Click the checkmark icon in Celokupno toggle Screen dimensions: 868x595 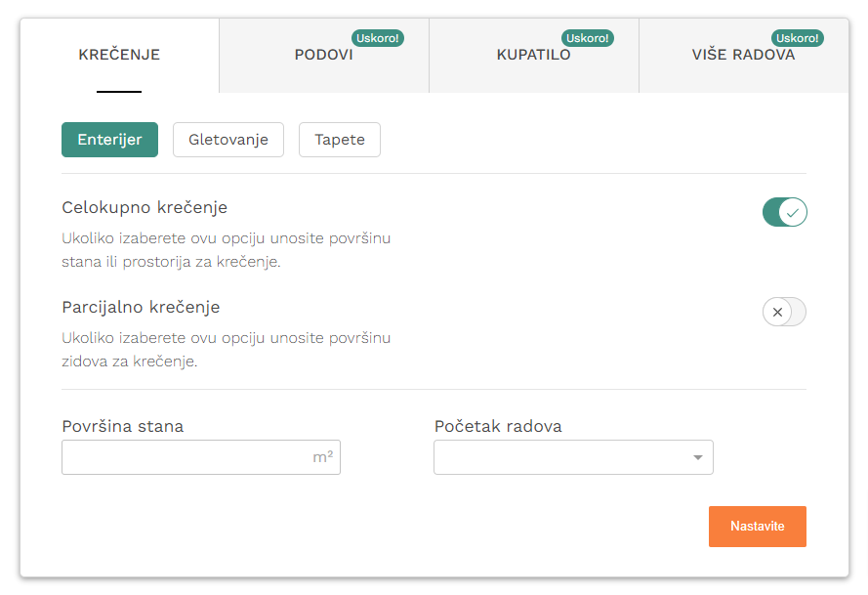tap(793, 213)
